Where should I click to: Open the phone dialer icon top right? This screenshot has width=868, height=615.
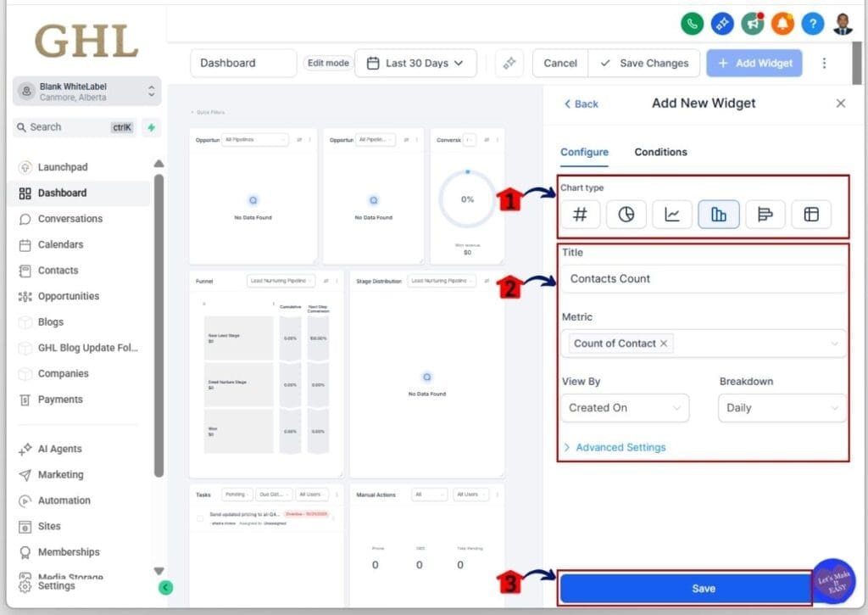coord(692,24)
